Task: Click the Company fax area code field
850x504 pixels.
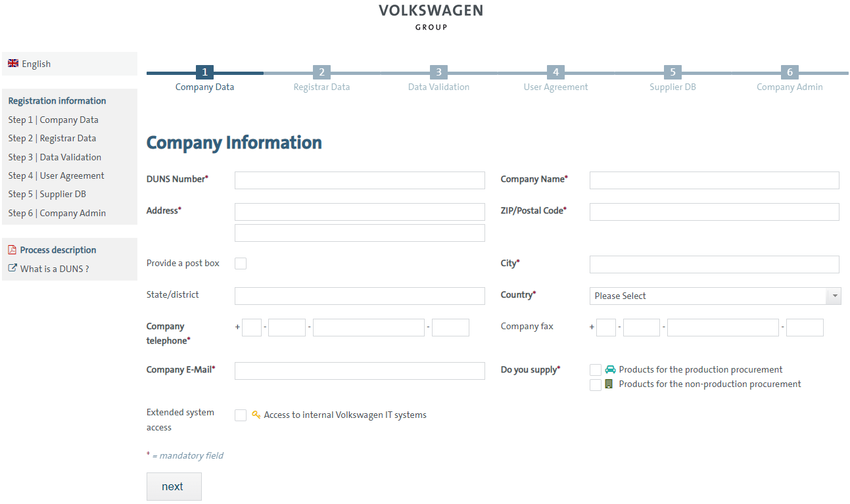Action: click(x=642, y=327)
